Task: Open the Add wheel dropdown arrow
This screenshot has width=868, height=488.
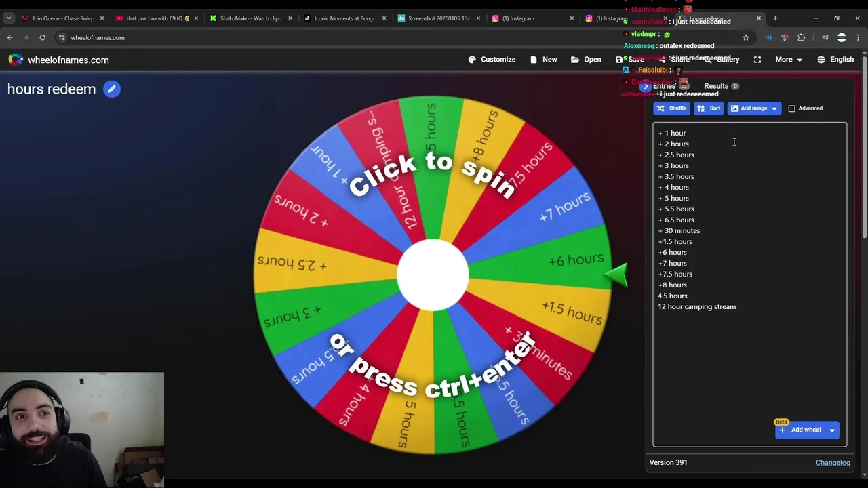Action: click(x=832, y=430)
